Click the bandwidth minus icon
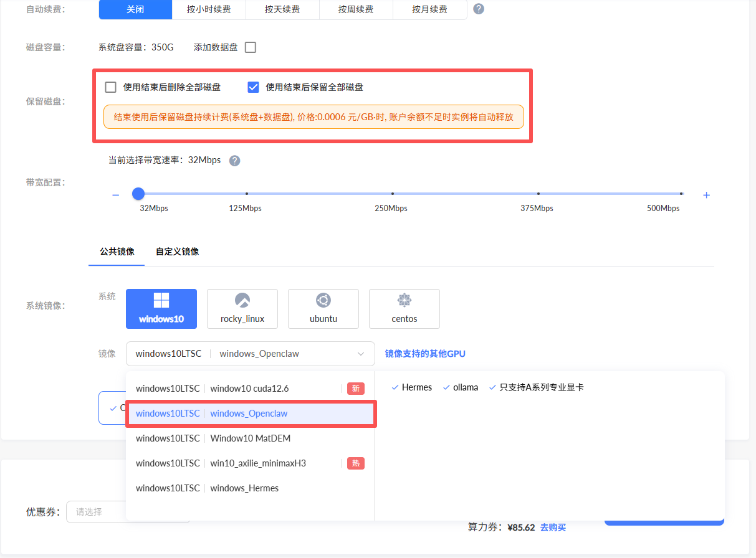The width and height of the screenshot is (756, 558). pos(115,195)
